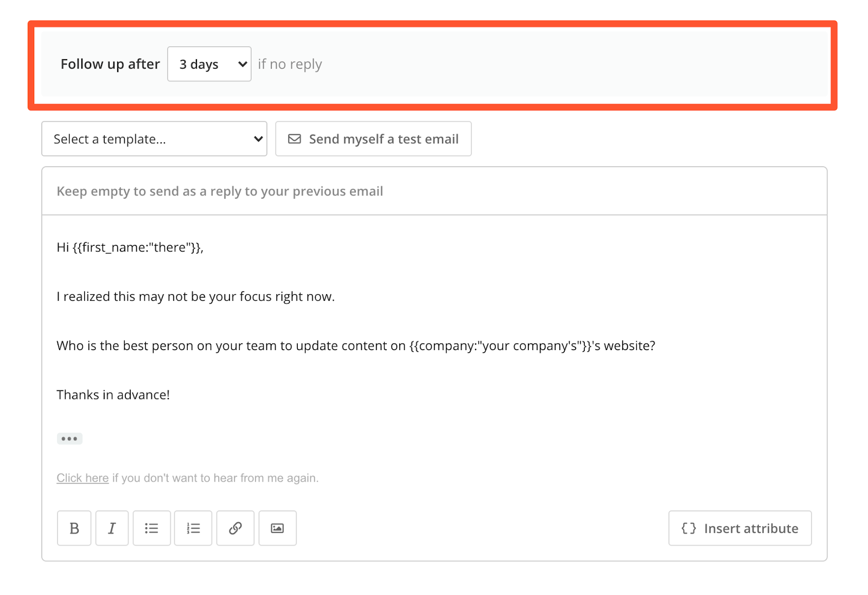Click the envelope icon for test email
868x595 pixels.
pyautogui.click(x=295, y=139)
